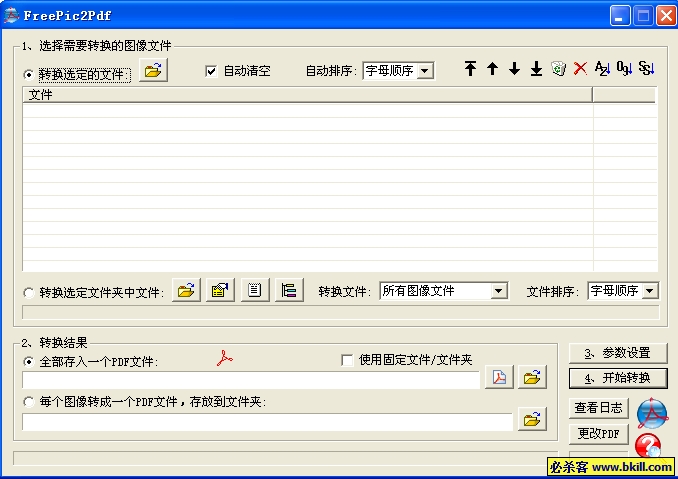Viewport: 678px width, 479px height.
Task: Click the per-image PDF folder path field
Action: pyautogui.click(x=267, y=422)
